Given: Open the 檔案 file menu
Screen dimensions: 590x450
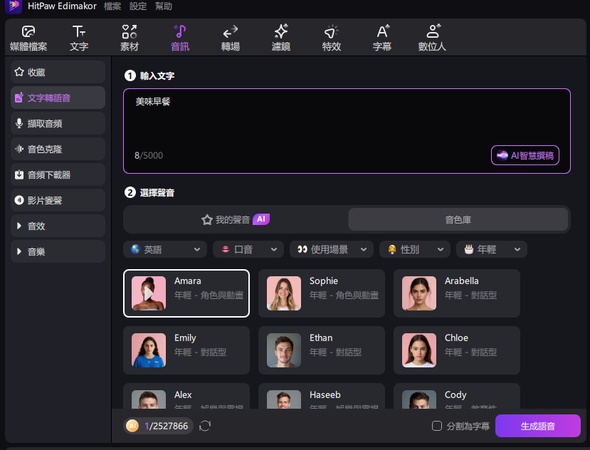Looking at the screenshot, I should (113, 6).
